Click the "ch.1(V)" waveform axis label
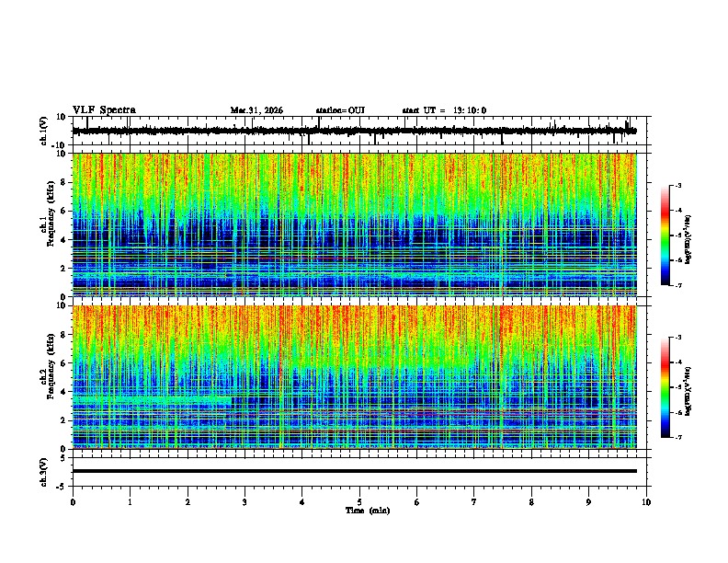Image resolution: width=728 pixels, height=563 pixels. pyautogui.click(x=44, y=131)
